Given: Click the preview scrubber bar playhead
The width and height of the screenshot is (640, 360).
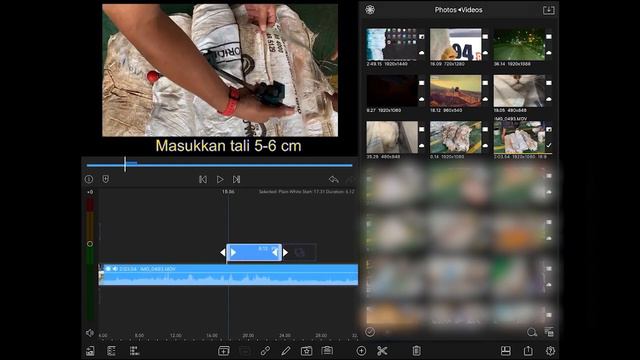Looking at the screenshot, I should click(x=125, y=164).
